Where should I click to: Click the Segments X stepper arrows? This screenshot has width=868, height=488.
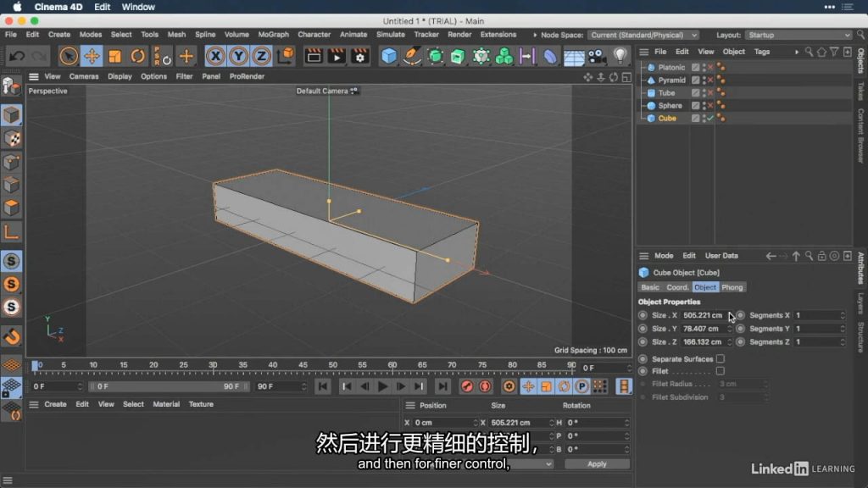coord(843,315)
